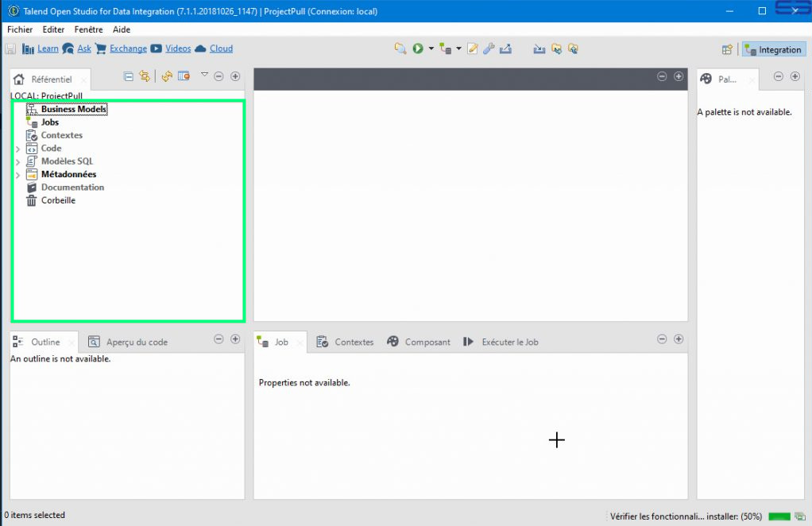Open the Aide menu
This screenshot has height=526, width=812.
tap(122, 29)
